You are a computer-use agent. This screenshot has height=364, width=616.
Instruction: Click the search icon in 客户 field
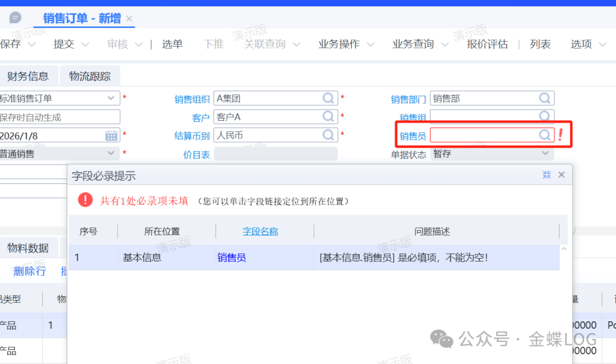[329, 117]
